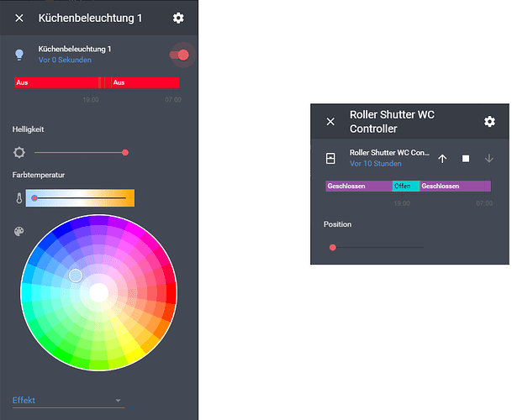
Task: Click the light bulb icon for Küchenbeleuchtung 1
Action: tap(19, 55)
